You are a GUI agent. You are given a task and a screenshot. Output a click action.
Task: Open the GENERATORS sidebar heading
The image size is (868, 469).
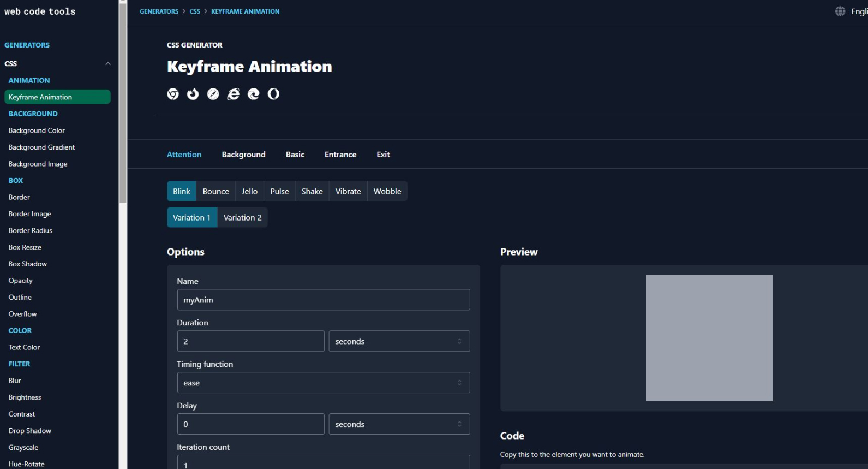pos(27,45)
